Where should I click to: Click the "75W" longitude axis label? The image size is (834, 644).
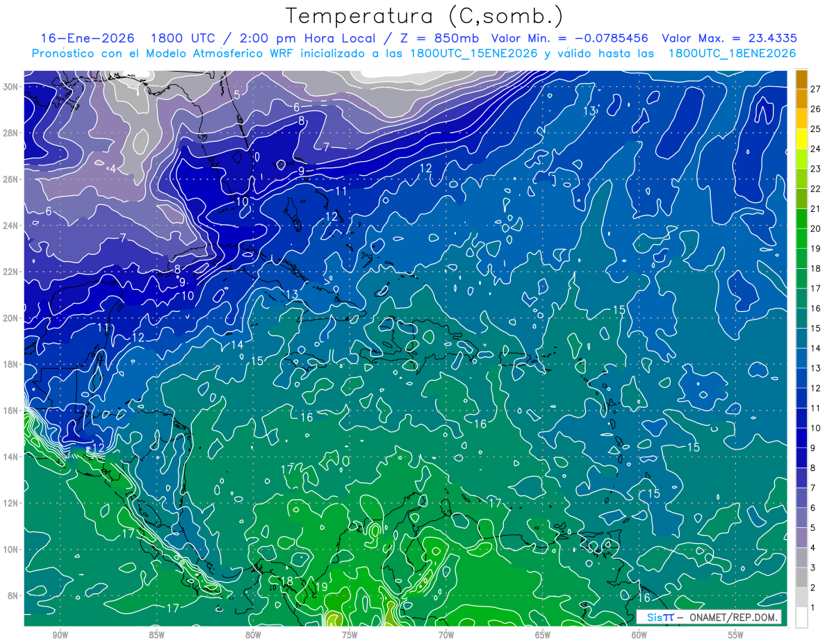tap(350, 636)
